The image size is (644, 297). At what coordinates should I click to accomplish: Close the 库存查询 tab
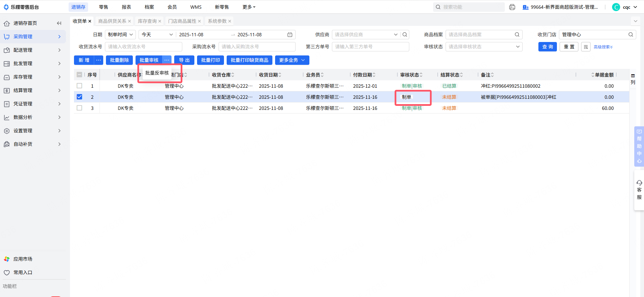pos(160,21)
